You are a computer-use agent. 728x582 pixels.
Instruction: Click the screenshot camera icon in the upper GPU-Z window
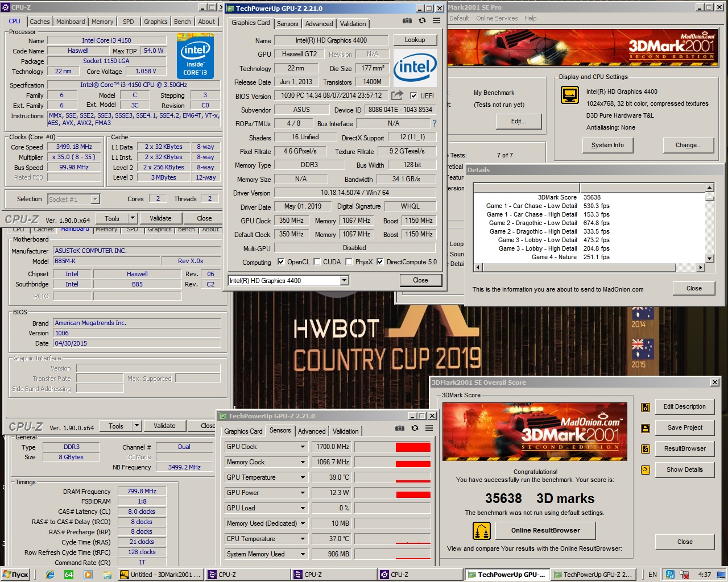[x=407, y=20]
